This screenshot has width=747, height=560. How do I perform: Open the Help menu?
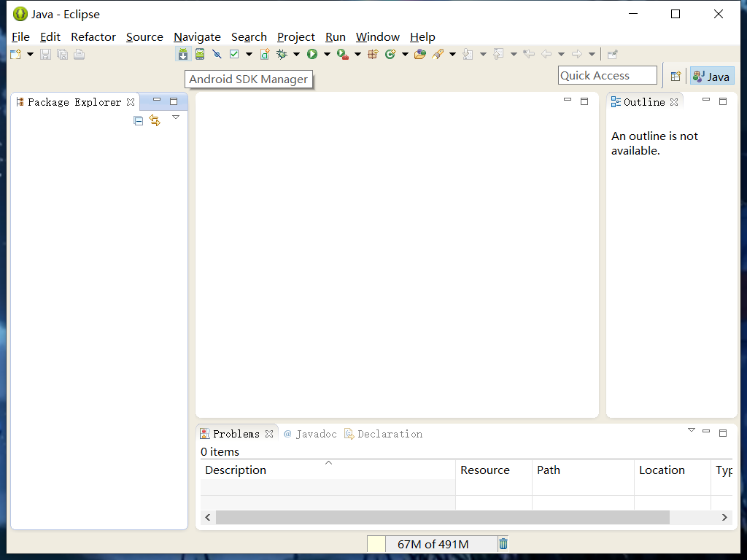point(422,36)
